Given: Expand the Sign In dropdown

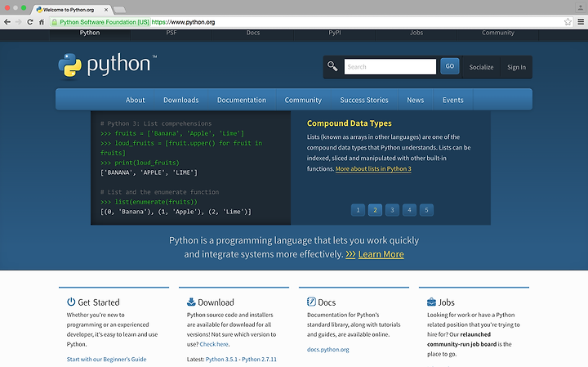Looking at the screenshot, I should tap(516, 67).
